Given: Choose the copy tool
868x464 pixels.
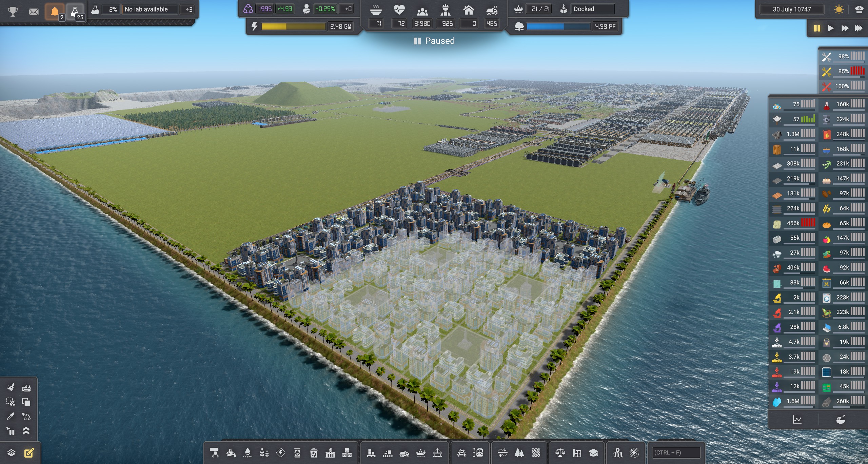Looking at the screenshot, I should point(26,402).
